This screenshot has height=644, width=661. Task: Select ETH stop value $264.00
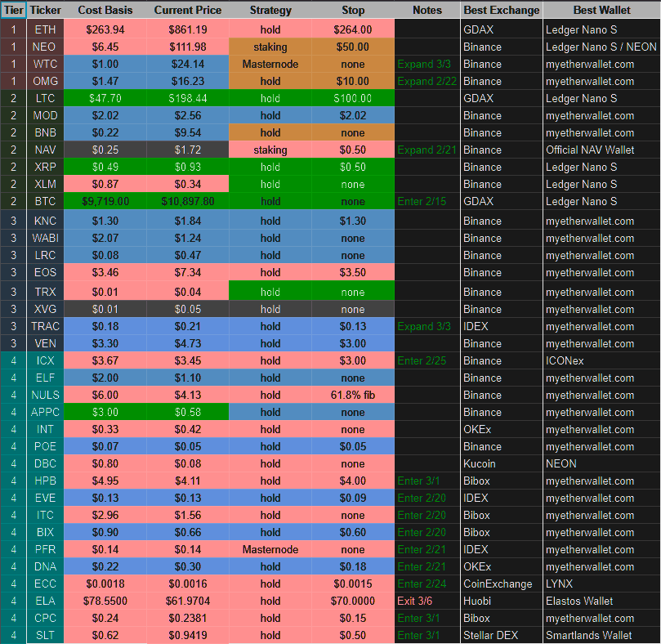[x=353, y=30]
